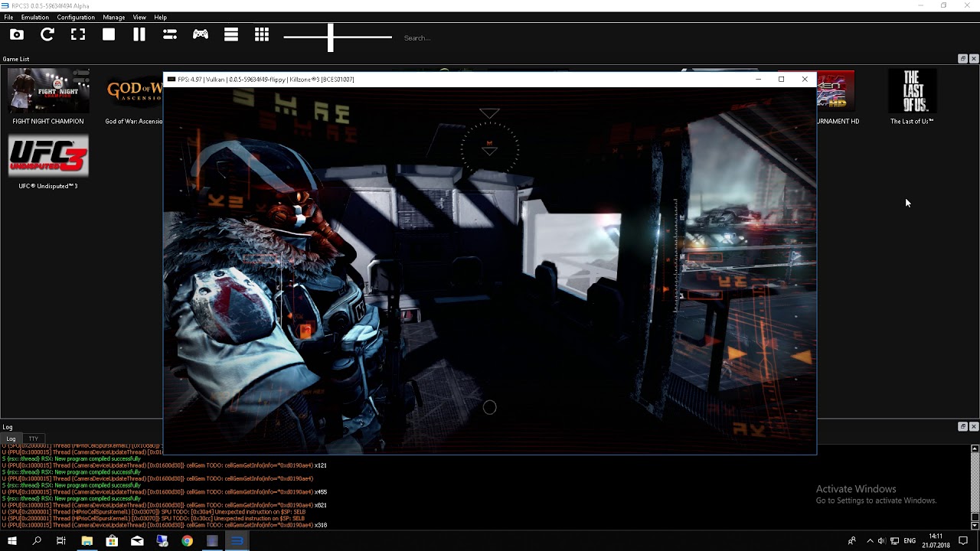Toggle fullscreen mode icon in toolbar
980x551 pixels.
pos(78,34)
